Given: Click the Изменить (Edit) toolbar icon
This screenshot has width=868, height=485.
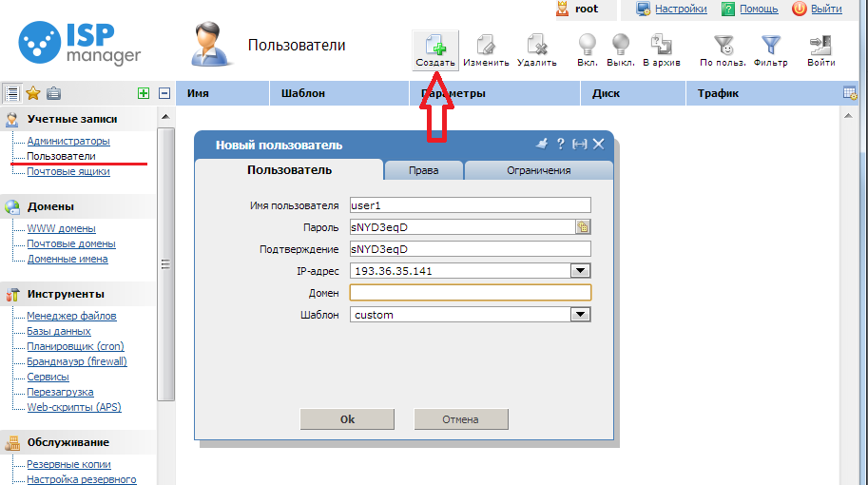Looking at the screenshot, I should pos(486,48).
